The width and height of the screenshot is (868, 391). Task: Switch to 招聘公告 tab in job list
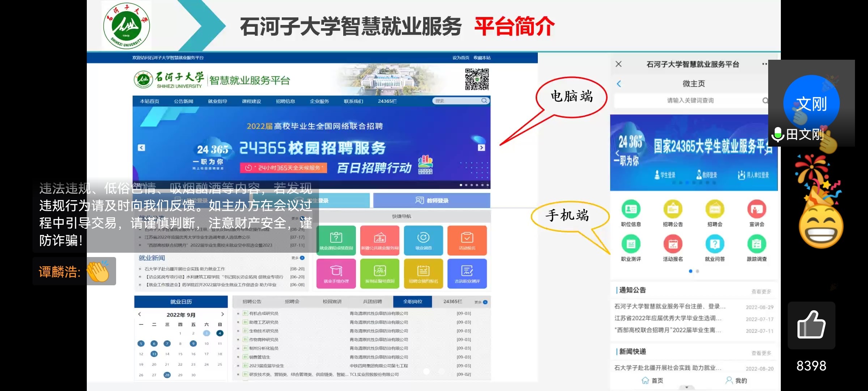252,302
